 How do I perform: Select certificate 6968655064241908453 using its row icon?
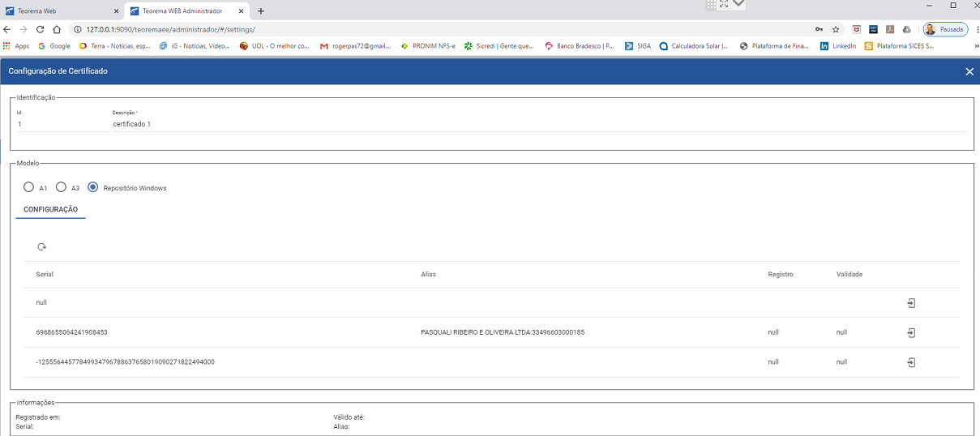pos(911,332)
